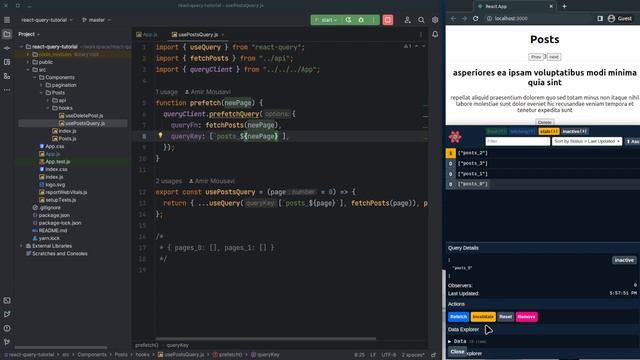The width and height of the screenshot is (640, 360).
Task: Open editor tabs more options menu
Action: pos(421,35)
